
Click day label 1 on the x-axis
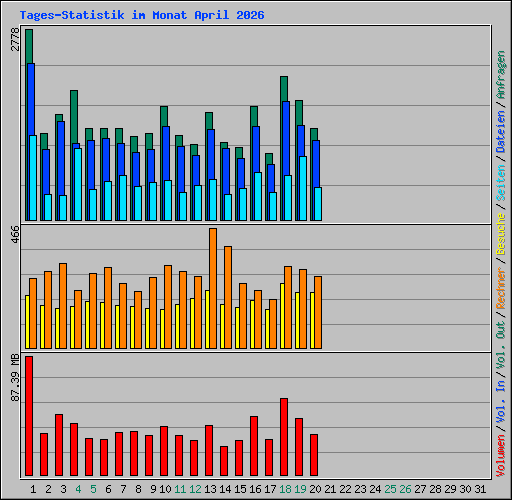pyautogui.click(x=33, y=489)
